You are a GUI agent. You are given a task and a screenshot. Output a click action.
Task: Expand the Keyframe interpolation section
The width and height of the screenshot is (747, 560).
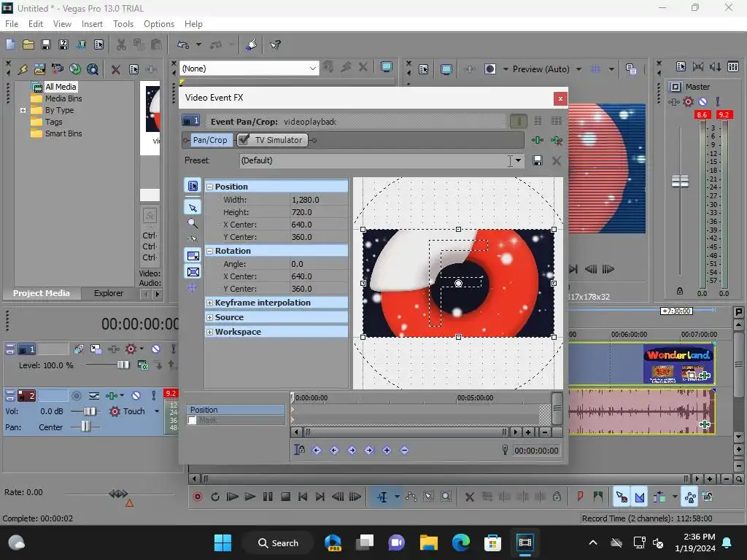(x=210, y=303)
